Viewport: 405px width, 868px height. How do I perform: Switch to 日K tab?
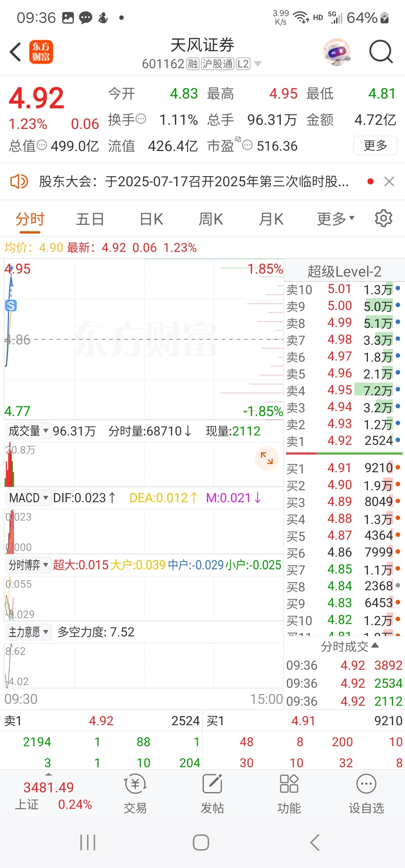(151, 218)
